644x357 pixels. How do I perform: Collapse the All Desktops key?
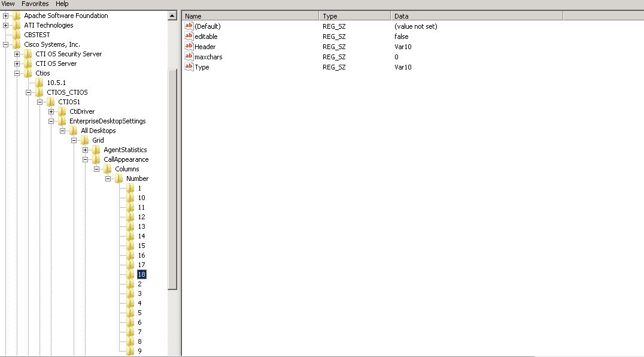pyautogui.click(x=62, y=131)
